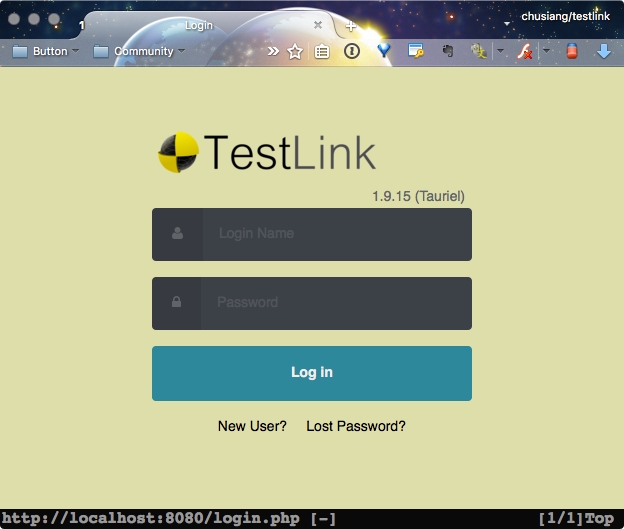This screenshot has width=624, height=529.
Task: Click the padlock icon beside Password
Action: pos(177,302)
